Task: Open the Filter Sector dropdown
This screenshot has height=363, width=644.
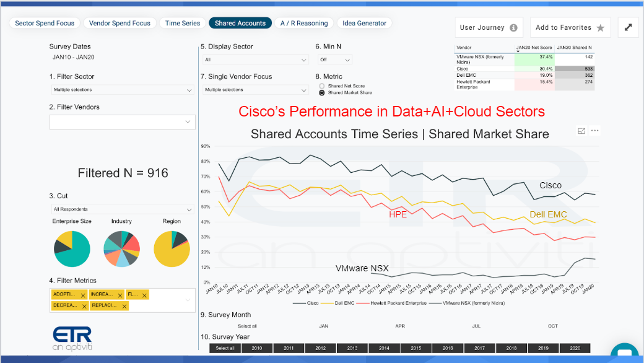Action: point(123,90)
